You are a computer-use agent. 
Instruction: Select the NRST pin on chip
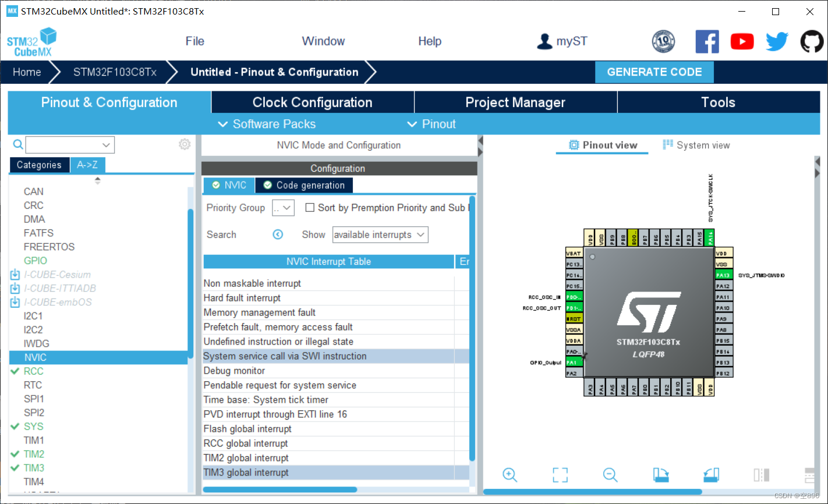point(574,319)
